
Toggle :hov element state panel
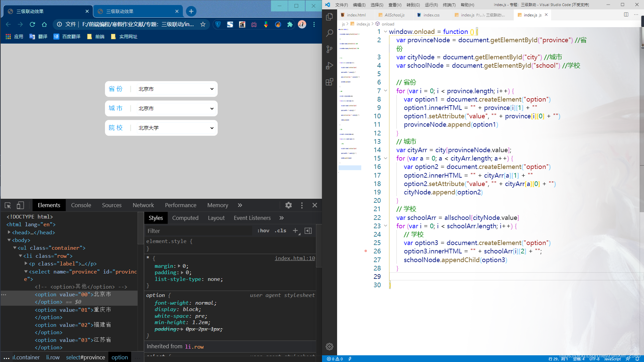pos(263,231)
